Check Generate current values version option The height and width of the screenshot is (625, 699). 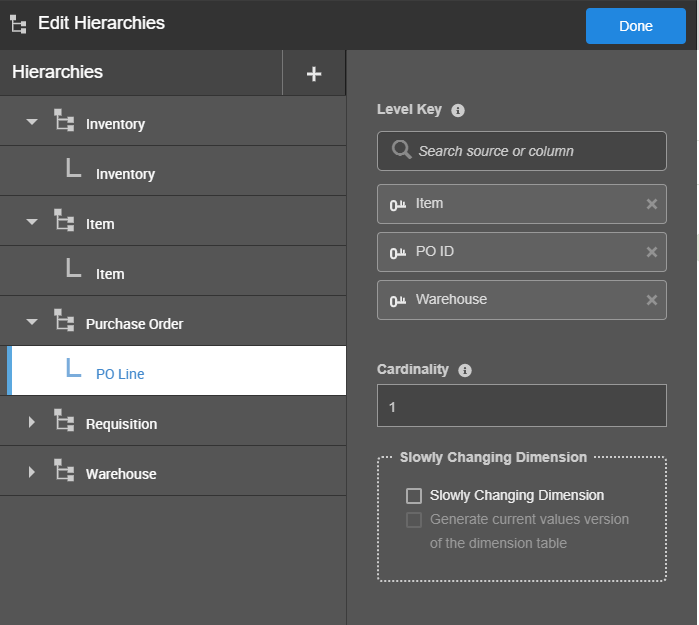pos(414,519)
